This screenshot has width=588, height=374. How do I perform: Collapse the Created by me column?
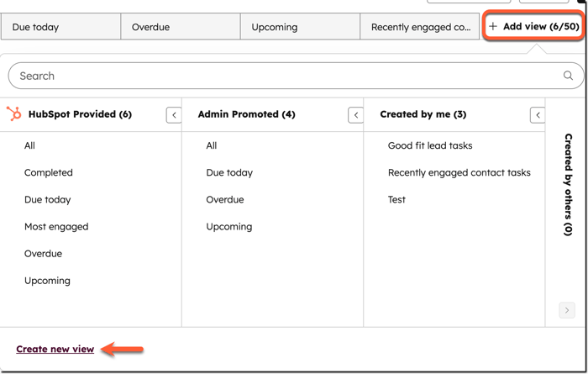(x=538, y=115)
